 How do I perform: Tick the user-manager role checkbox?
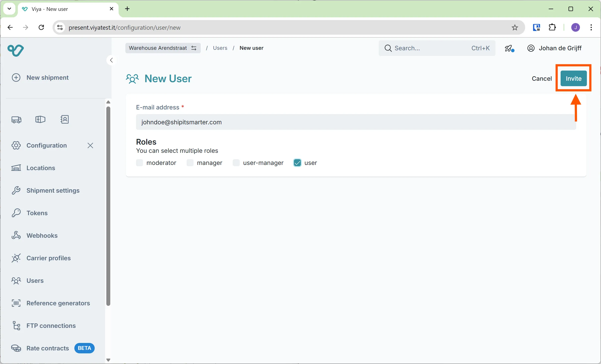click(x=236, y=163)
